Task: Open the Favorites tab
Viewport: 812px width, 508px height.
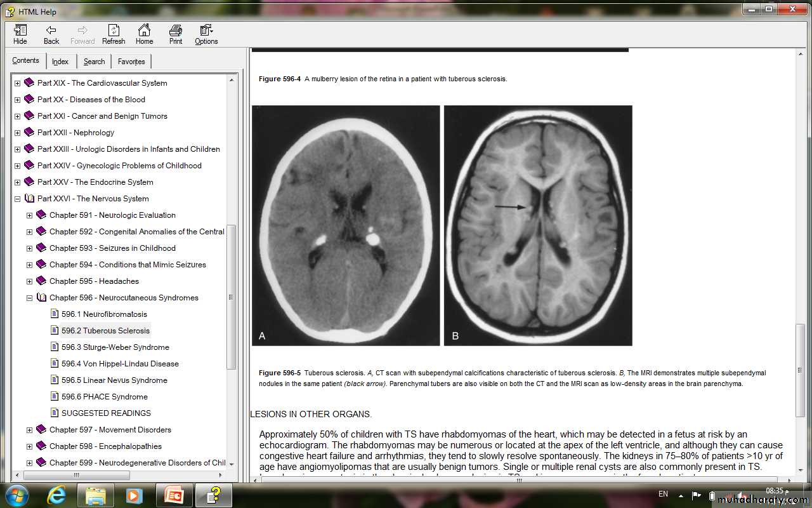Action: click(131, 62)
